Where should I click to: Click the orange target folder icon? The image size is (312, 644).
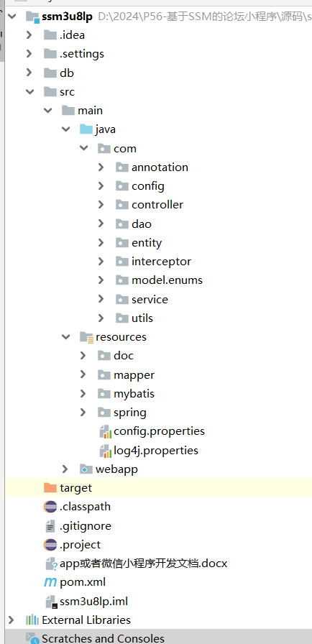(x=50, y=487)
